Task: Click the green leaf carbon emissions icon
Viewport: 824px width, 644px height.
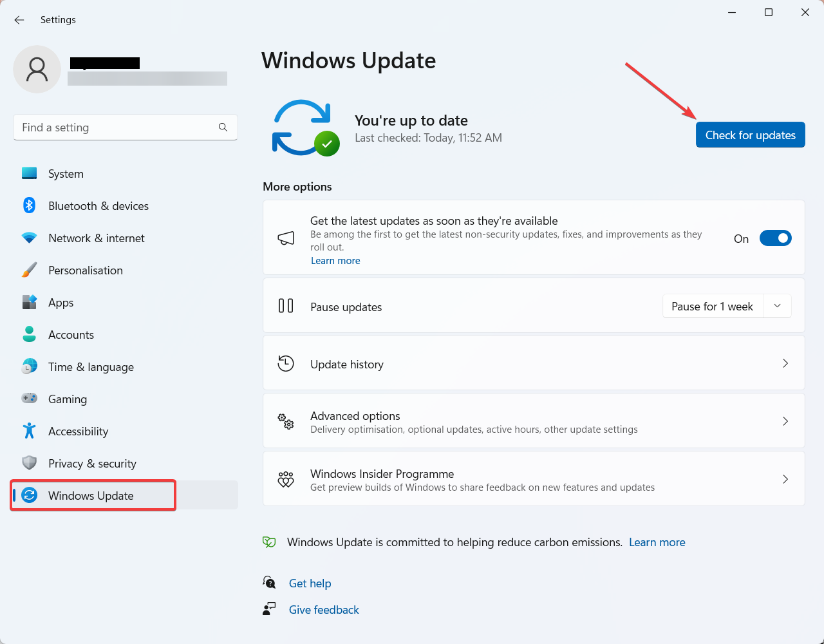Action: point(269,542)
